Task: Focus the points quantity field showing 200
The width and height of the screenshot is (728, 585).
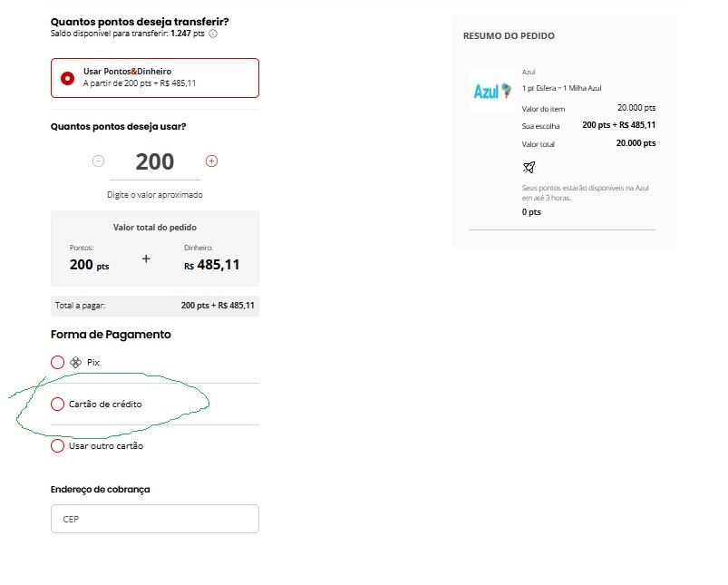Action: point(155,161)
